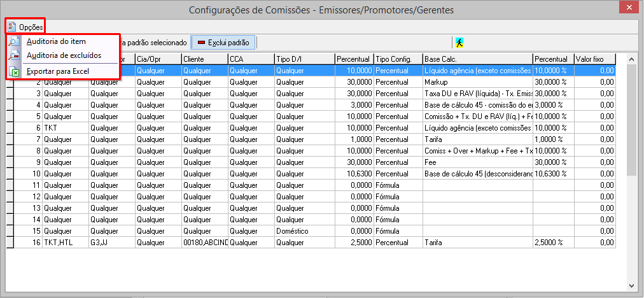This screenshot has height=298, width=644.
Task: Choose Auditoria de excluídos menu entry
Action: pyautogui.click(x=64, y=55)
